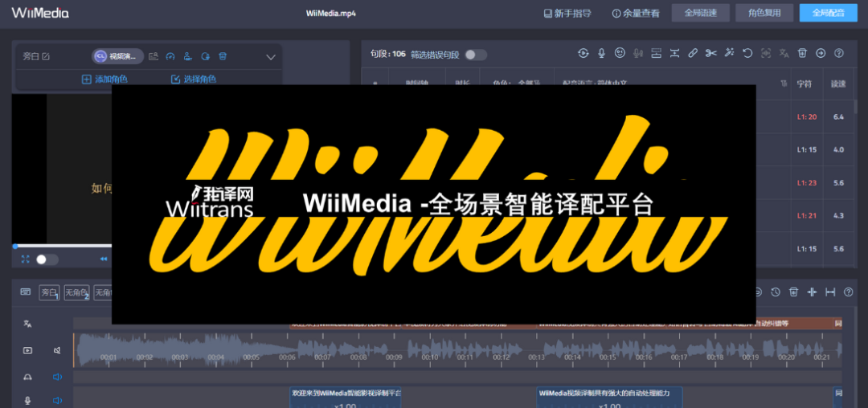Image resolution: width=868 pixels, height=408 pixels.
Task: Open 新手指导 beginner guide
Action: tap(567, 13)
